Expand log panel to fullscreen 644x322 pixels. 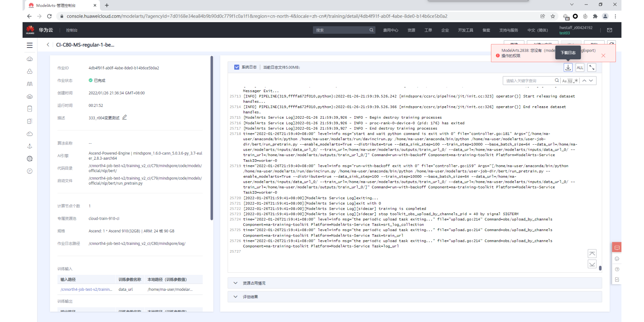point(592,68)
